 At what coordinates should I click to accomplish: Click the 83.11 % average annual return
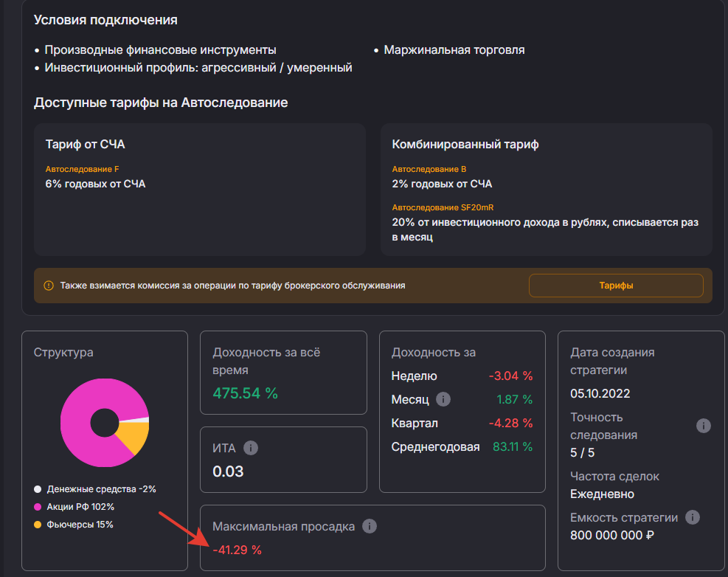(x=513, y=447)
